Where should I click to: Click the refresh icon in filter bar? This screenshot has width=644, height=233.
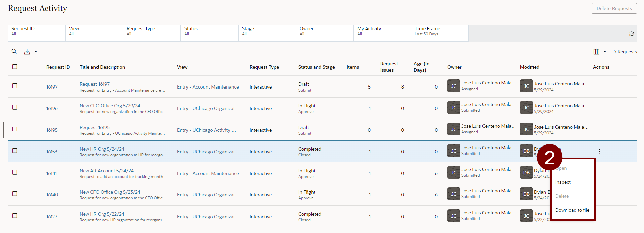[632, 34]
